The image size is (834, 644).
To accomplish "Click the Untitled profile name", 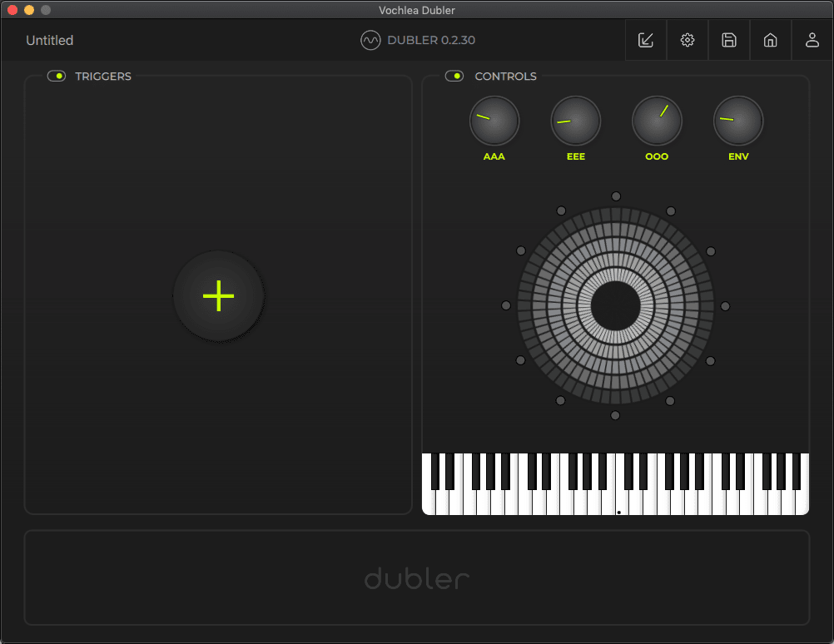I will (49, 41).
